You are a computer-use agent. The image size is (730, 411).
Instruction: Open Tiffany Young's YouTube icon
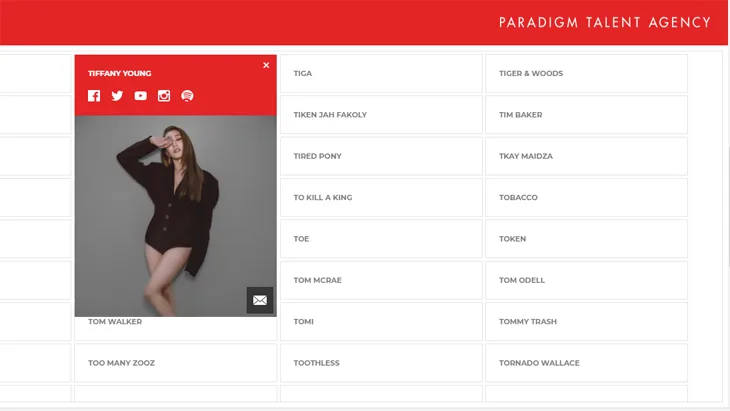(x=141, y=96)
